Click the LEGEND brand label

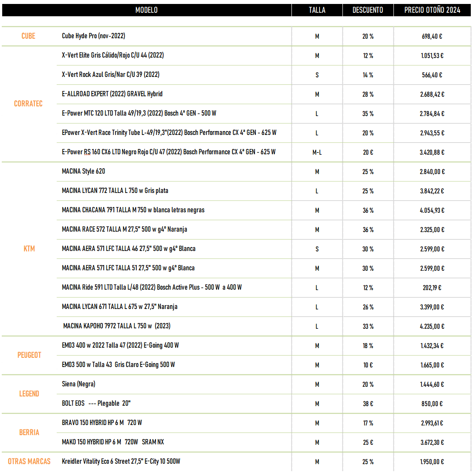click(x=29, y=394)
